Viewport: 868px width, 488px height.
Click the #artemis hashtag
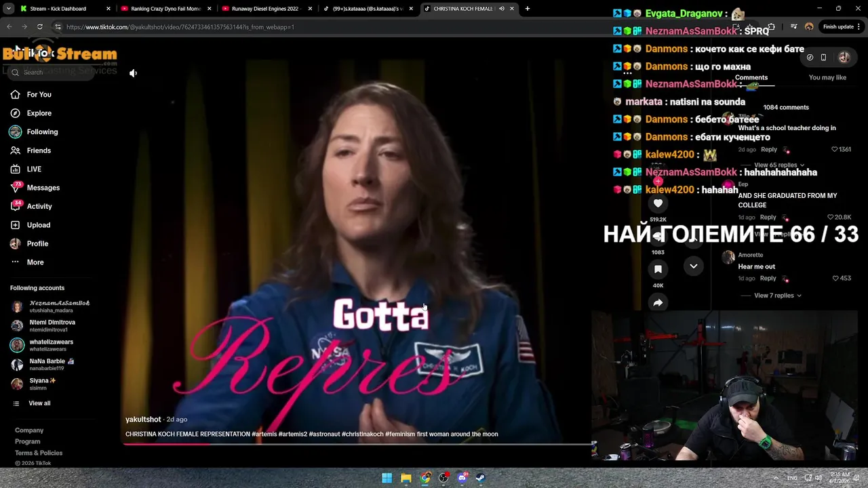(x=264, y=434)
